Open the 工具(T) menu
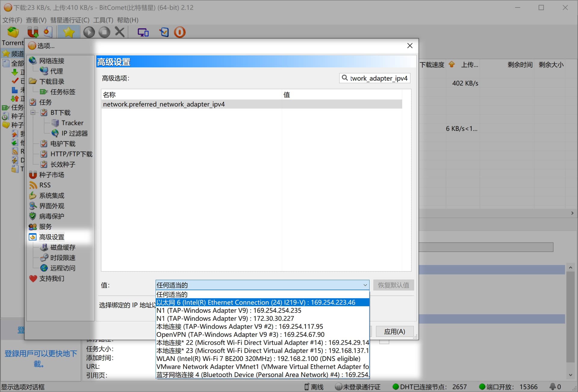578x392 pixels. point(103,20)
